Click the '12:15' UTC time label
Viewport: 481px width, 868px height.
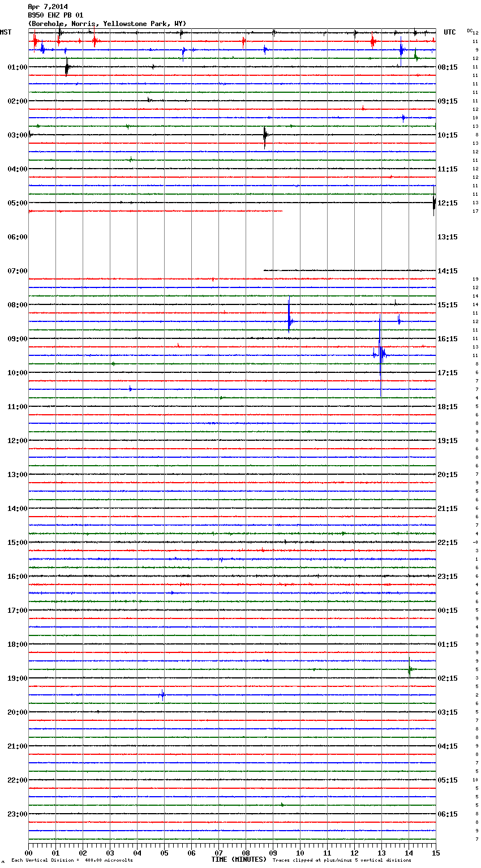[448, 203]
